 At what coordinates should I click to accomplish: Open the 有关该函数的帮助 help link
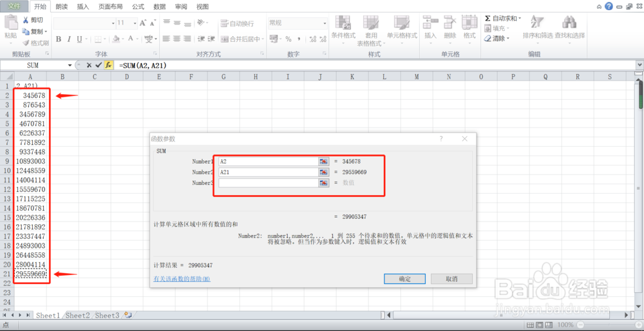[x=182, y=279]
